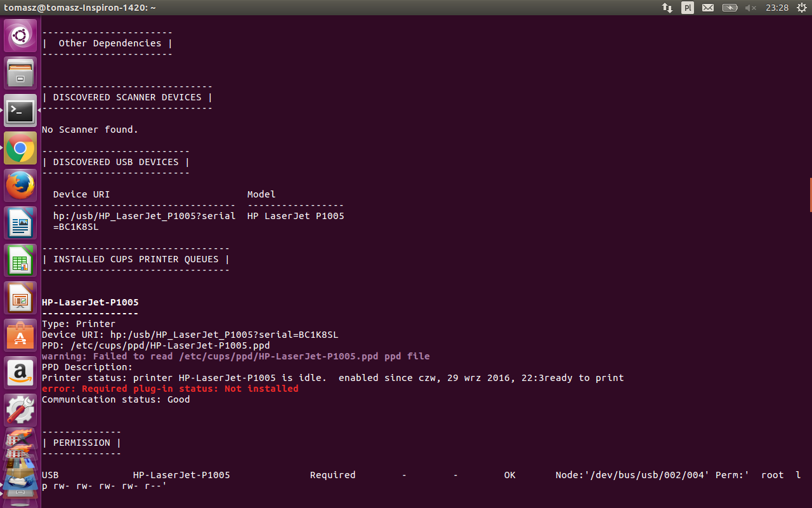Click the 'PPD Description:' line
The width and height of the screenshot is (812, 508).
click(88, 367)
